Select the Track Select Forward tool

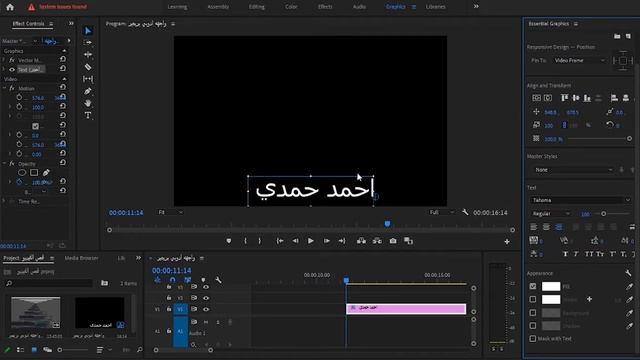click(88, 42)
